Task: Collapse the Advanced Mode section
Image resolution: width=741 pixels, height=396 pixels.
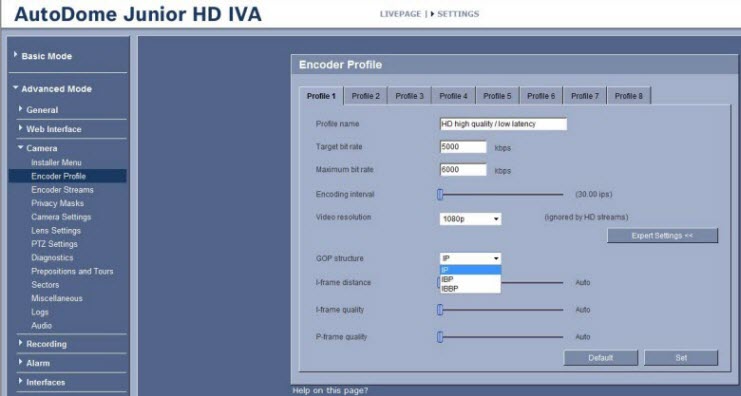Action: (56, 89)
